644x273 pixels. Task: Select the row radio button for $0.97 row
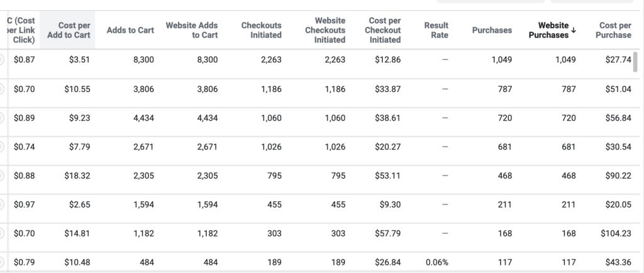click(x=1, y=204)
